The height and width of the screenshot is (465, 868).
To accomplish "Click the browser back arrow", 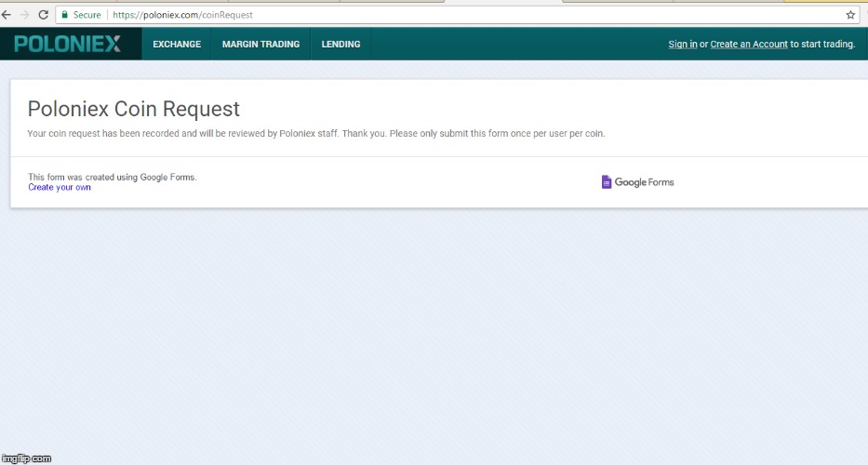I will pos(7,15).
